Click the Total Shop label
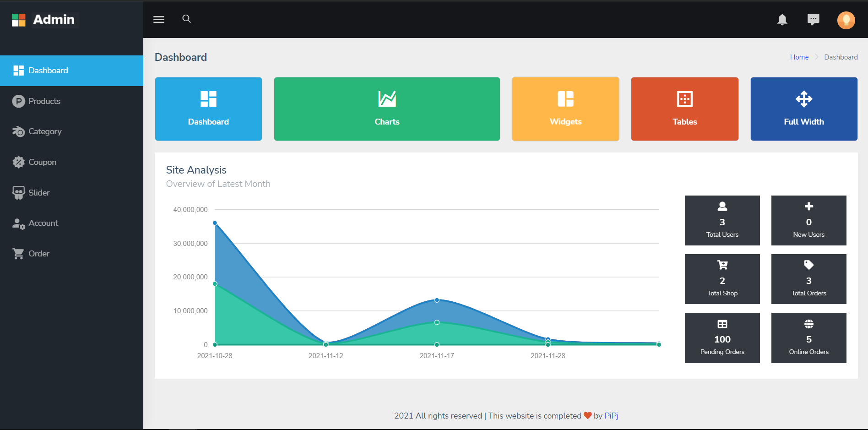 point(722,293)
